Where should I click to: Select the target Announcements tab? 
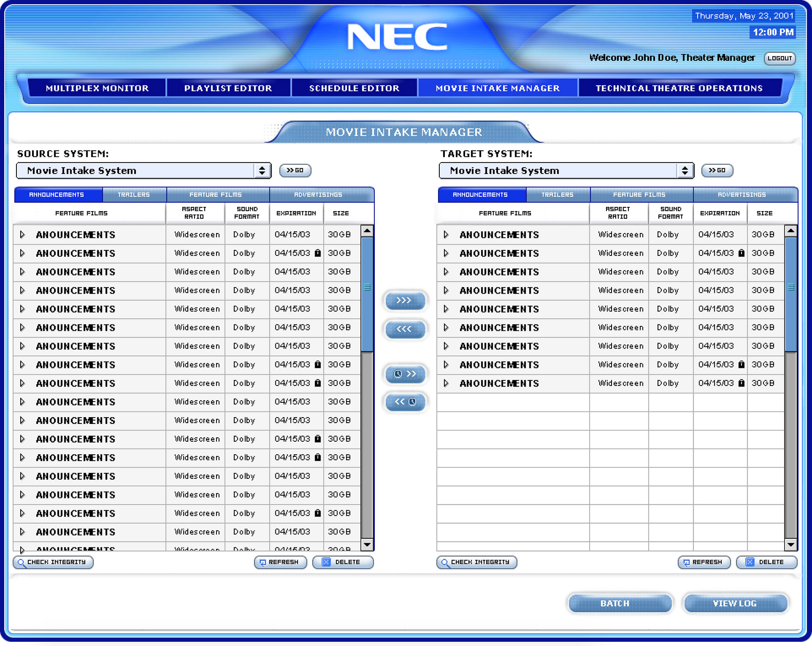[482, 195]
